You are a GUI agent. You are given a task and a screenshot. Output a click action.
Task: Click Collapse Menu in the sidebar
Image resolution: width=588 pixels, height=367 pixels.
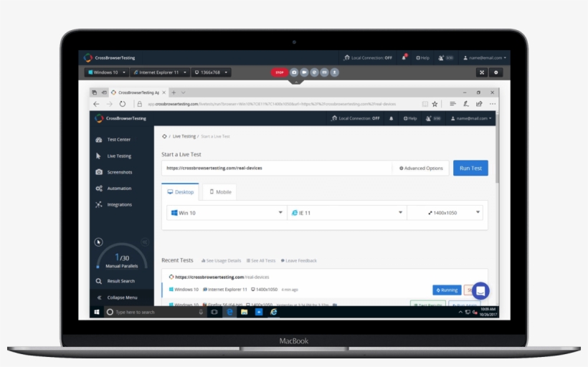[122, 297]
